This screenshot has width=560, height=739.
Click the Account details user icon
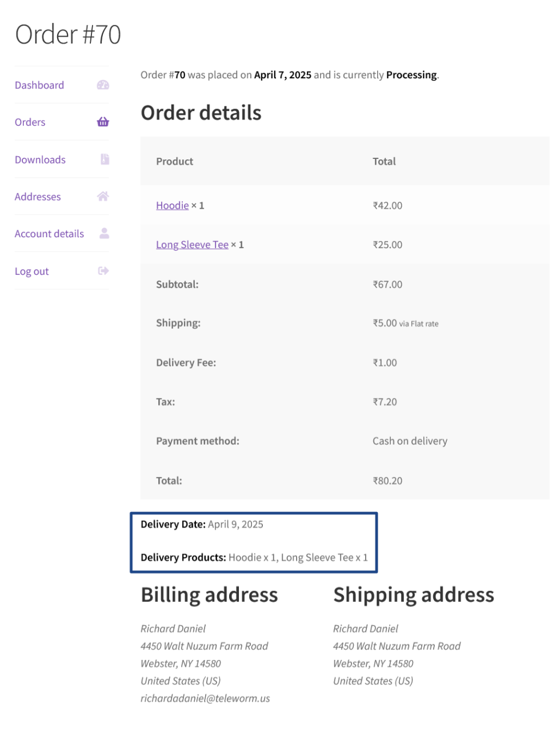(104, 233)
